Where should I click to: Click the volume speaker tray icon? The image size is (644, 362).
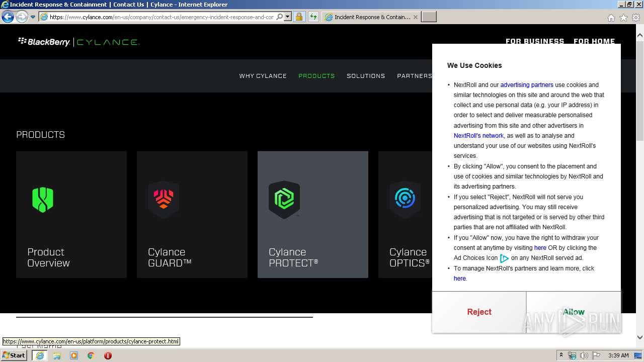pos(584,355)
